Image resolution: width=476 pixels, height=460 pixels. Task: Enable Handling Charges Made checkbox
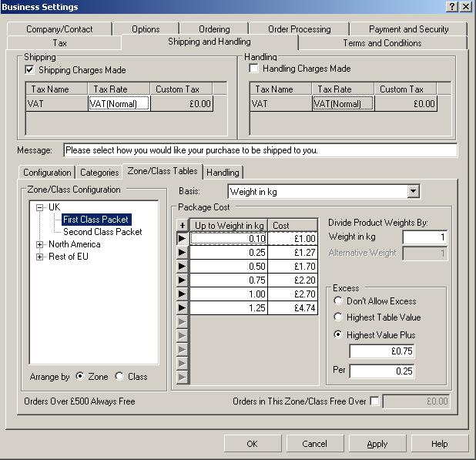[x=254, y=69]
